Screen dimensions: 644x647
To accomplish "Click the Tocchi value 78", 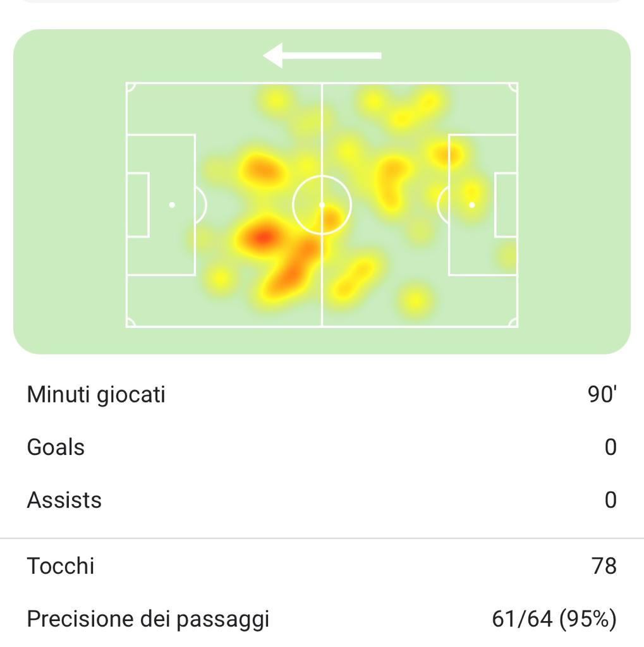I will click(604, 565).
